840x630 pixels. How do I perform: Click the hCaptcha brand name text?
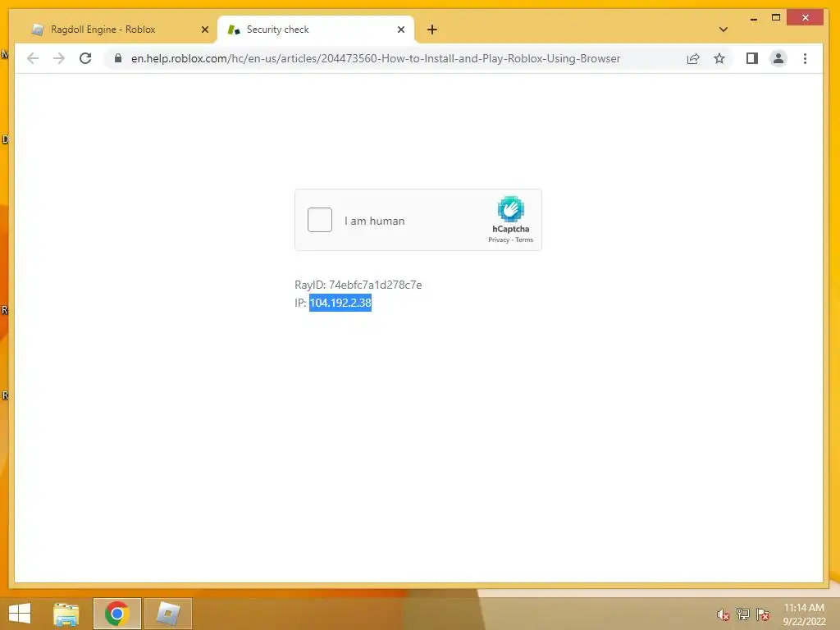click(x=510, y=229)
